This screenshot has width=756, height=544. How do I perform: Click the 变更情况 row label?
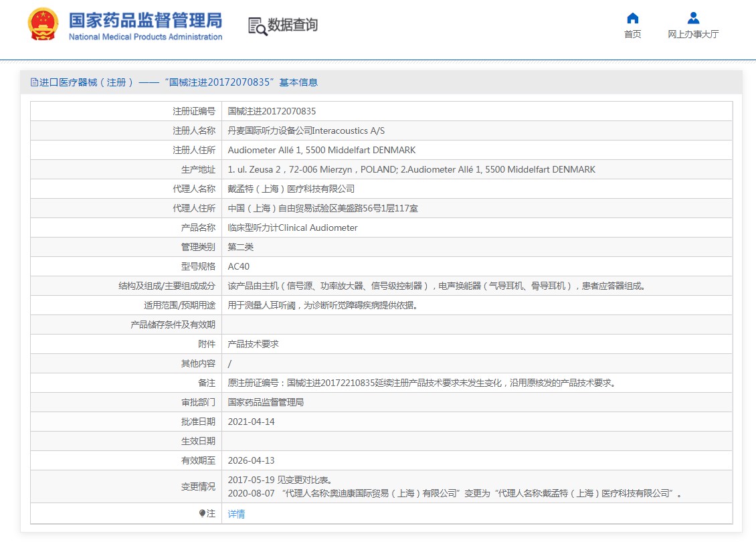(x=198, y=486)
